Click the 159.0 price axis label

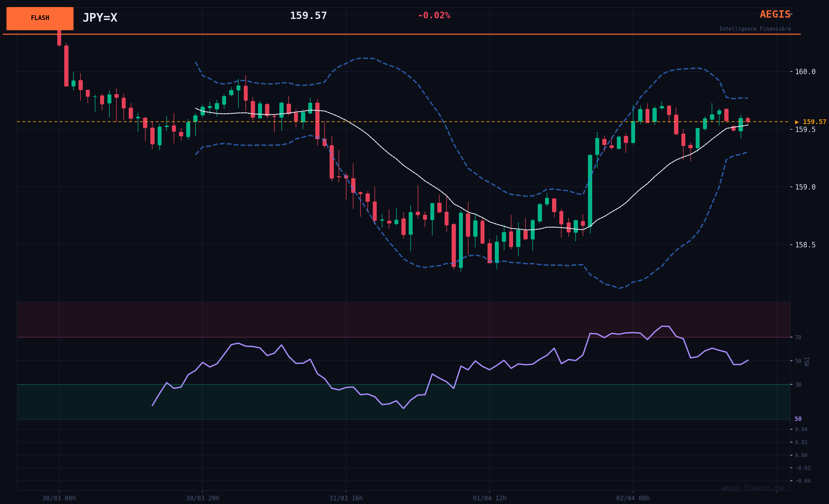point(805,187)
